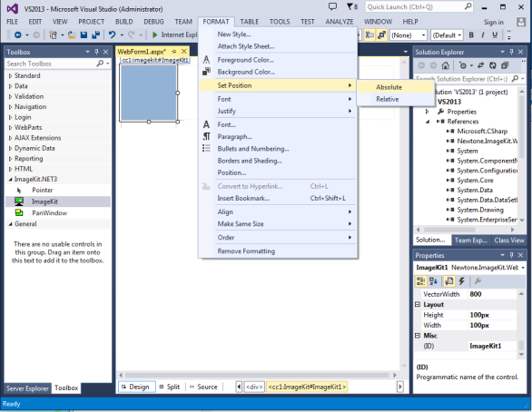532x412 pixels.
Task: Select System.Drawing reference in Solution Explorer
Action: pos(480,210)
